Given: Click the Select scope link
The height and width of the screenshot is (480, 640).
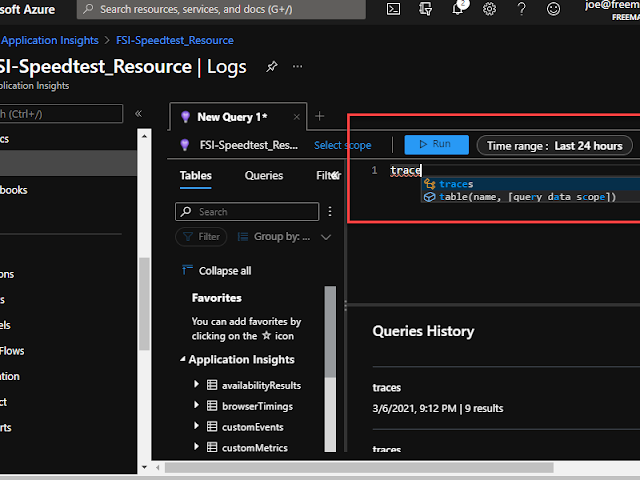Looking at the screenshot, I should tap(342, 145).
